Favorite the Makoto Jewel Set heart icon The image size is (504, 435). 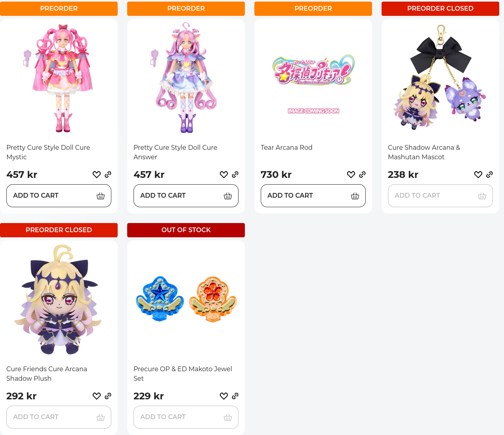(224, 396)
